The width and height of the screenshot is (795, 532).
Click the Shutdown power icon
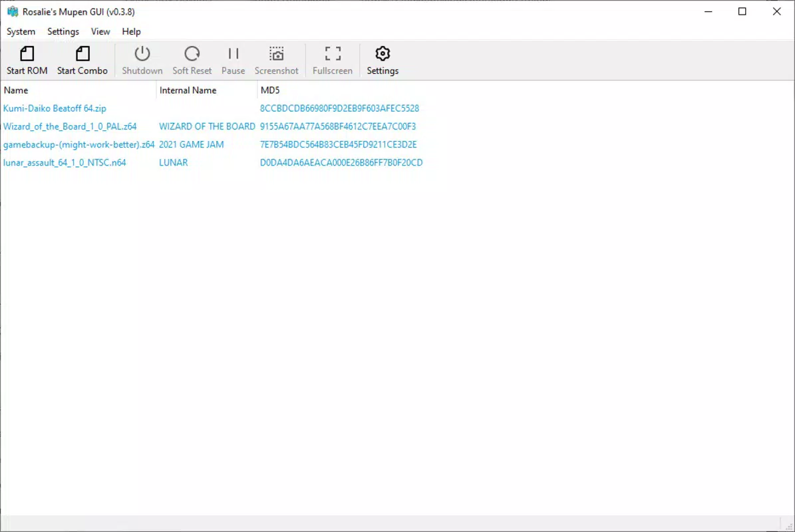[142, 54]
